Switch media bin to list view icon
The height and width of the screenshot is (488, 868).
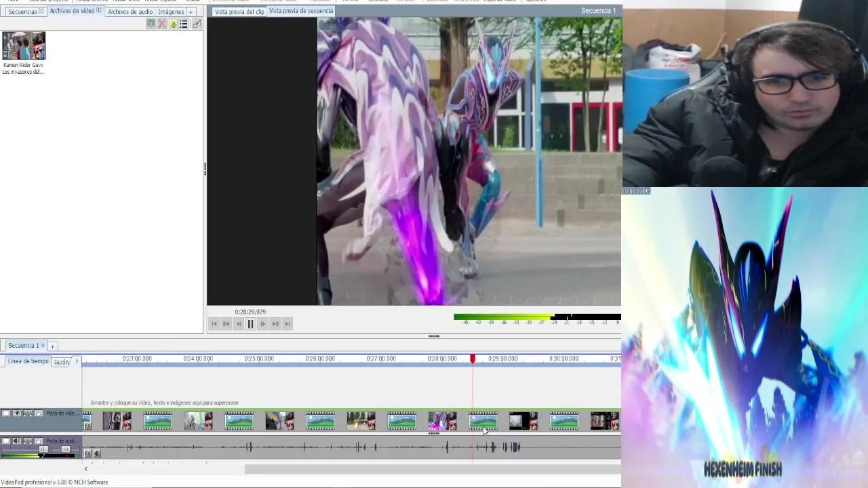(184, 24)
